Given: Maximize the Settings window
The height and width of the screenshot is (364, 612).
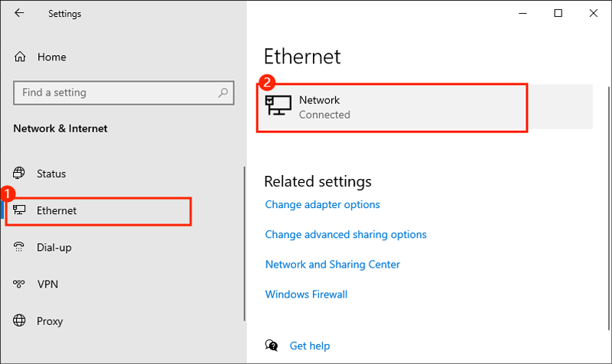Looking at the screenshot, I should pyautogui.click(x=558, y=13).
